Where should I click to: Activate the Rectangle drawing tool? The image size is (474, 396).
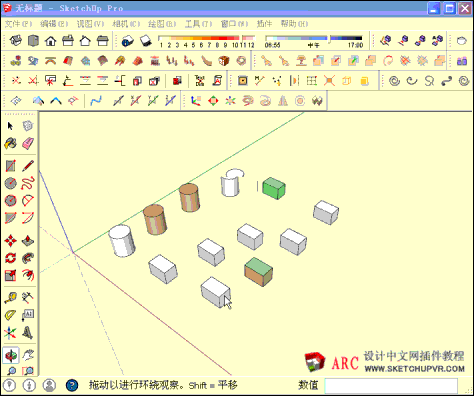click(10, 166)
